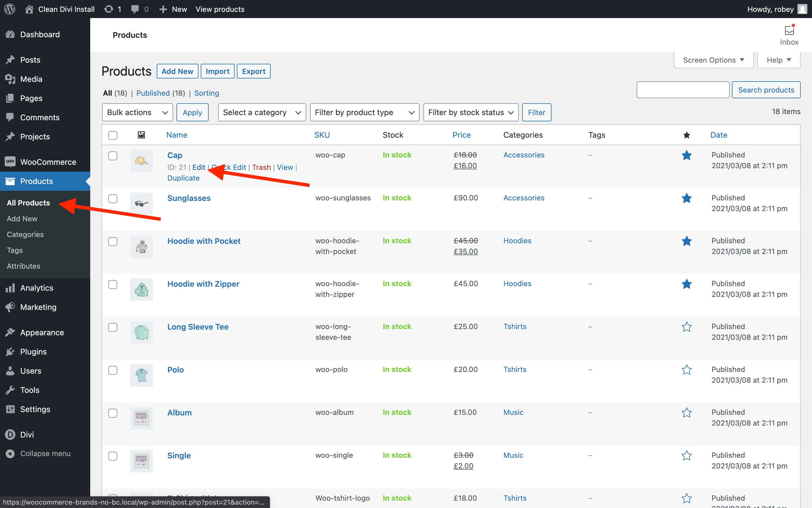
Task: Sort by Price column header
Action: (461, 135)
